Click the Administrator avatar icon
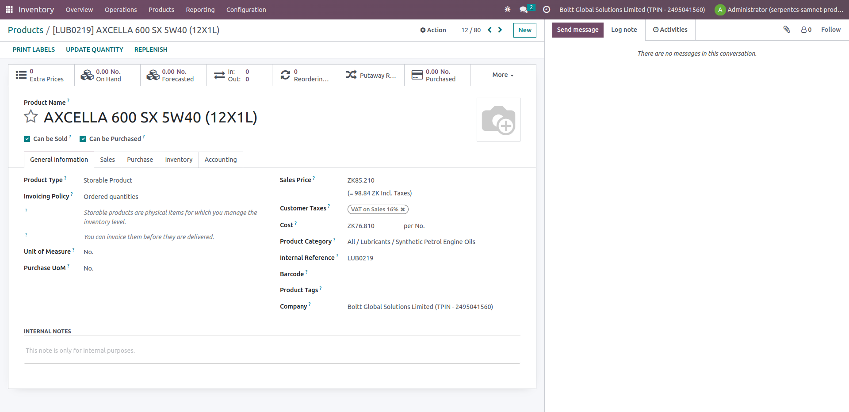This screenshot has width=849, height=412. 720,9
